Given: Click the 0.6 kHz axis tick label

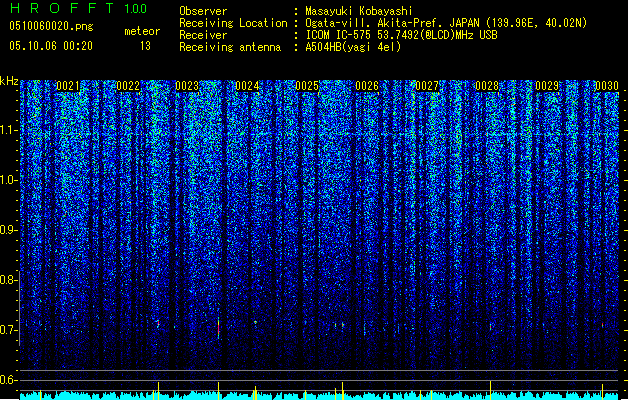Looking at the screenshot, I should pyautogui.click(x=8, y=380).
